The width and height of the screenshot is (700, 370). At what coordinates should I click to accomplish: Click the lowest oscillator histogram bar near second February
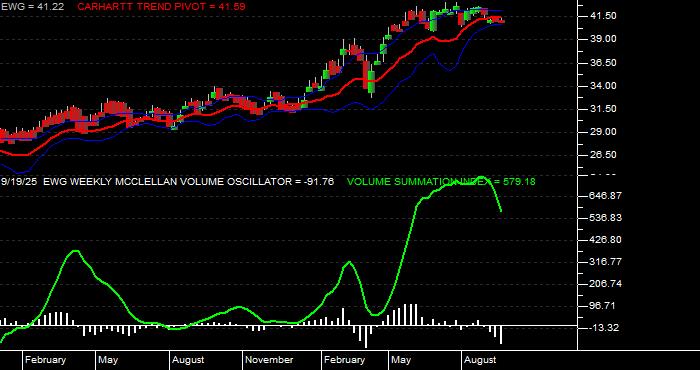pos(366,337)
